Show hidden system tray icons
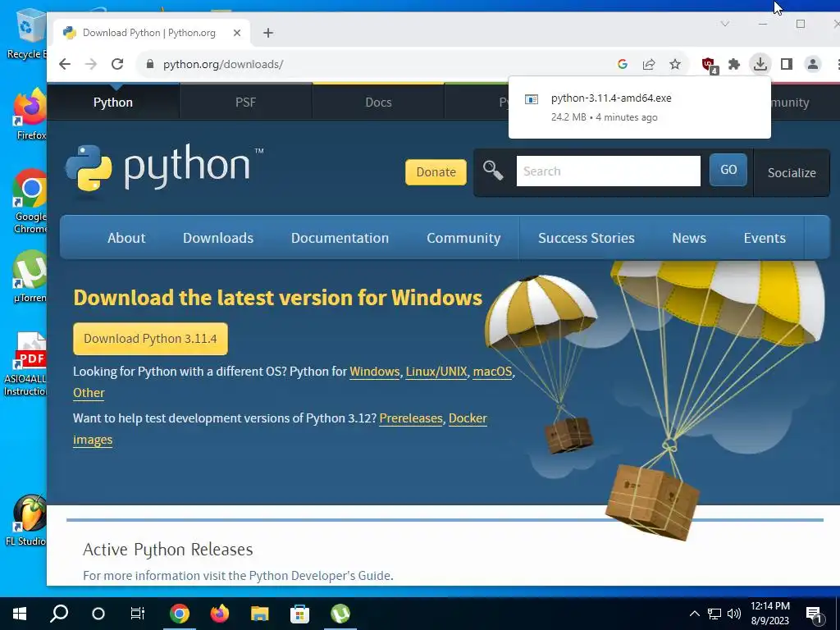Image resolution: width=840 pixels, height=630 pixels. tap(694, 614)
